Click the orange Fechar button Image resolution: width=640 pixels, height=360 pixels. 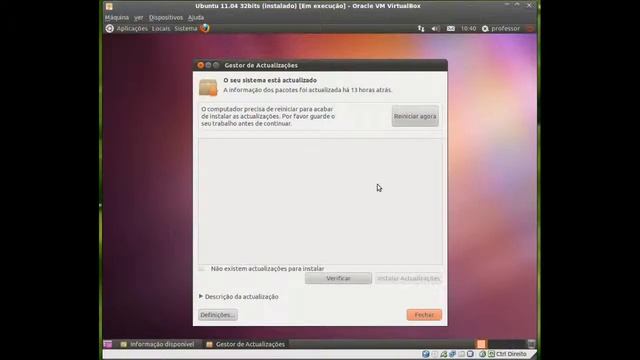[x=424, y=315]
